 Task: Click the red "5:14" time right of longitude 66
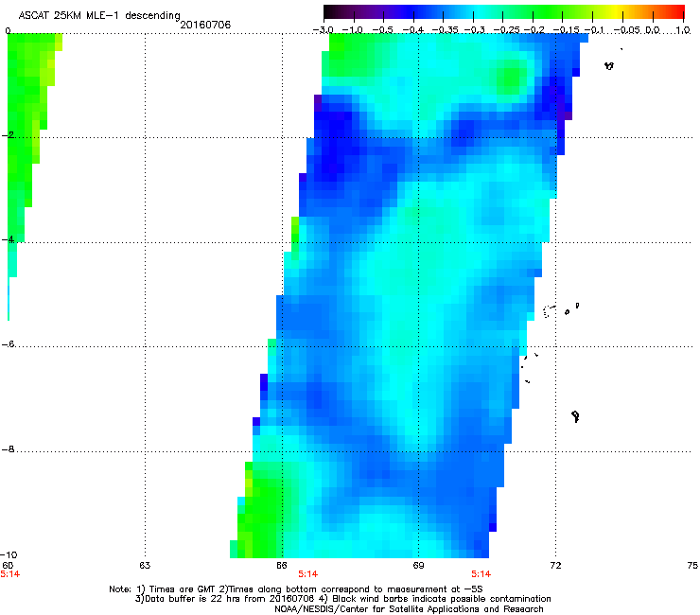pyautogui.click(x=308, y=574)
